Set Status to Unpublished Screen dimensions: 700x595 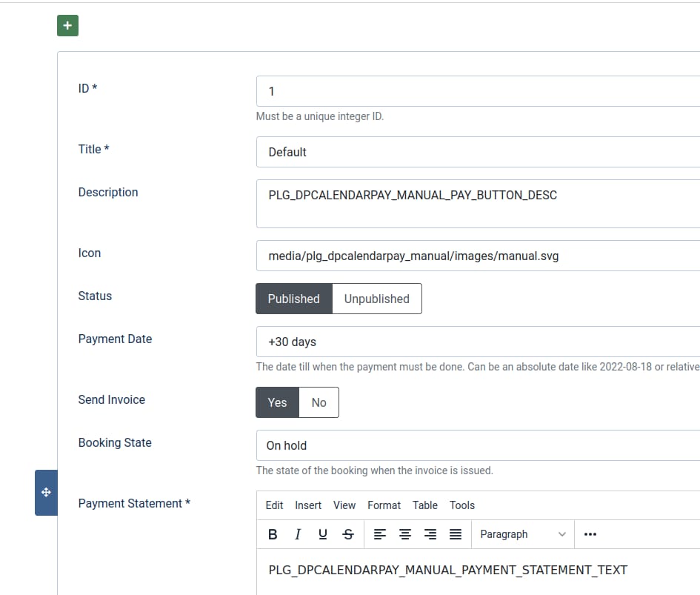click(x=376, y=299)
